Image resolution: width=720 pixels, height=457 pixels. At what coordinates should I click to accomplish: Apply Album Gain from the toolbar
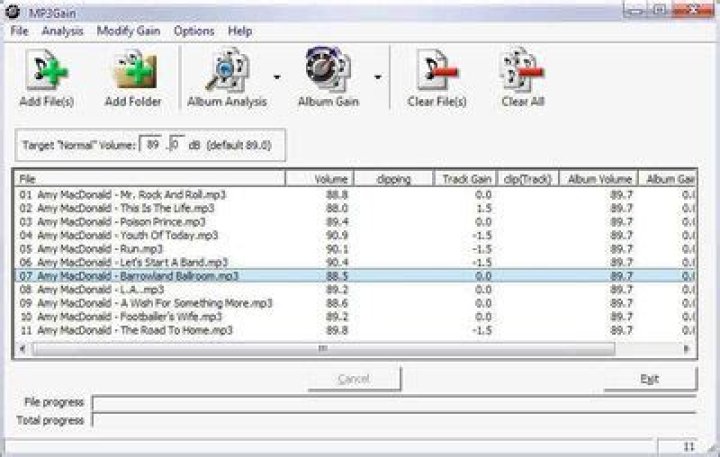click(x=328, y=79)
